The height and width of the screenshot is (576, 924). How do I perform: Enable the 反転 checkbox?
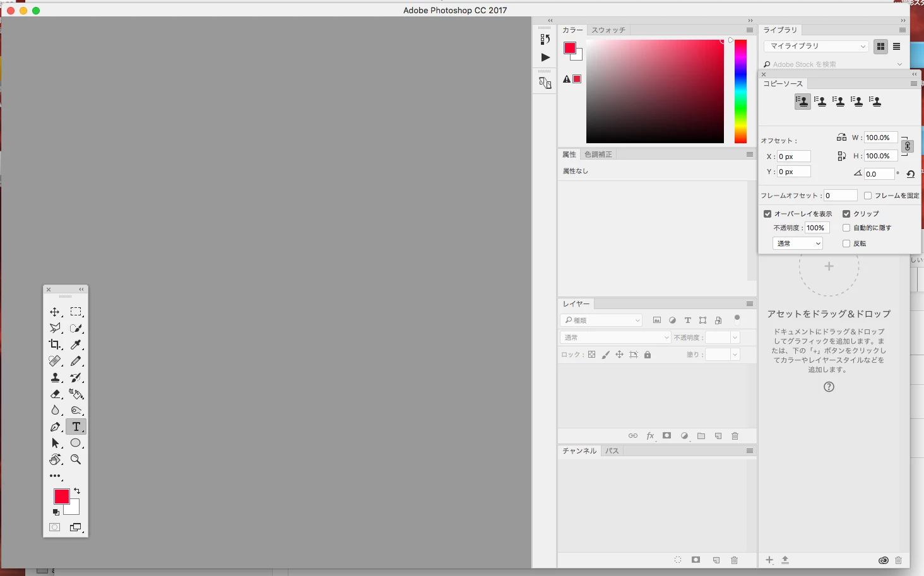coord(846,244)
